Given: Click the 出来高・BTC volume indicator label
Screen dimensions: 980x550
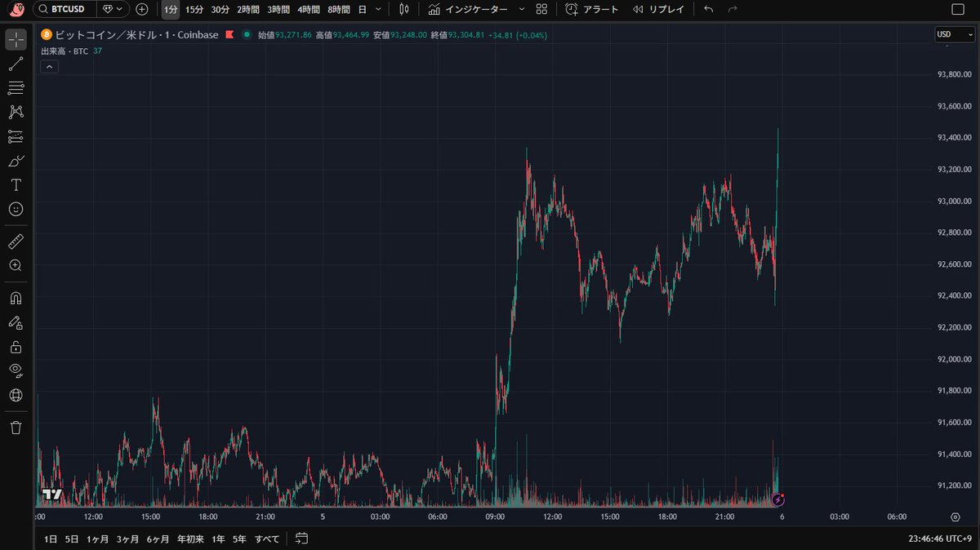Looking at the screenshot, I should 65,51.
